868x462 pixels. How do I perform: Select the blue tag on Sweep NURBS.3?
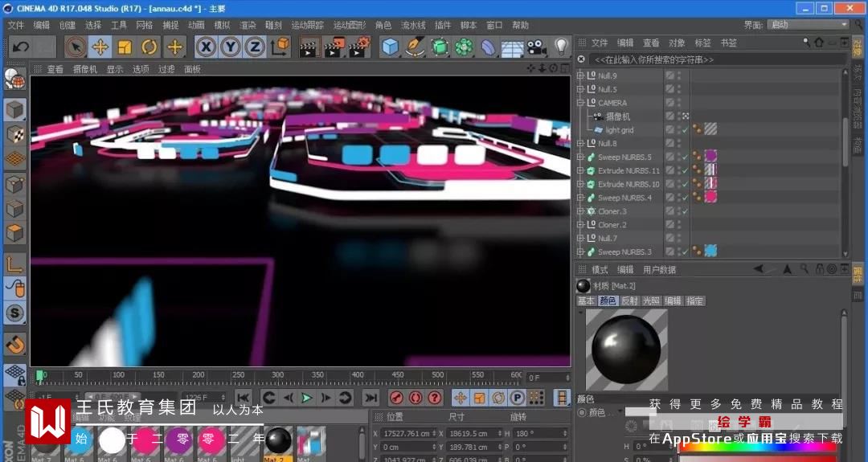tap(710, 251)
